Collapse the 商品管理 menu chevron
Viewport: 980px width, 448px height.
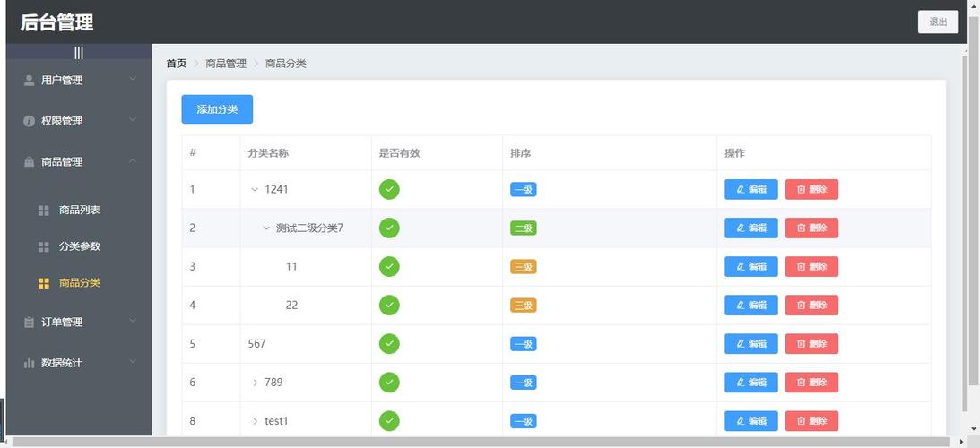pos(133,160)
